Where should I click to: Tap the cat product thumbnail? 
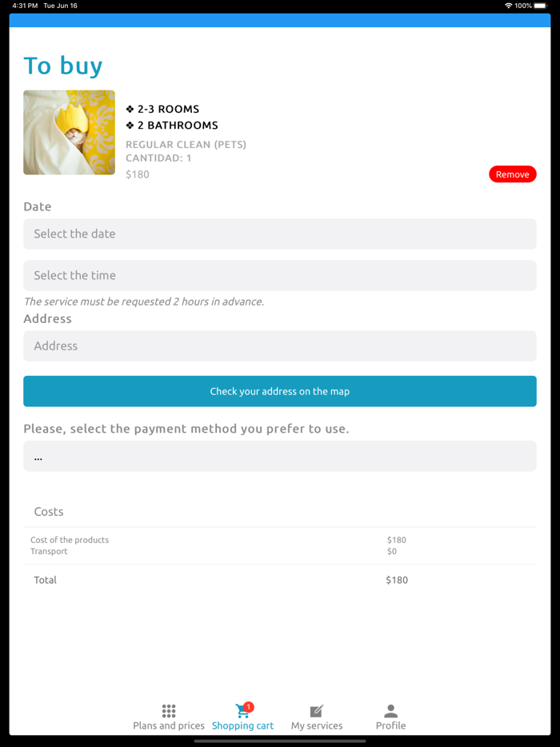[x=69, y=133]
